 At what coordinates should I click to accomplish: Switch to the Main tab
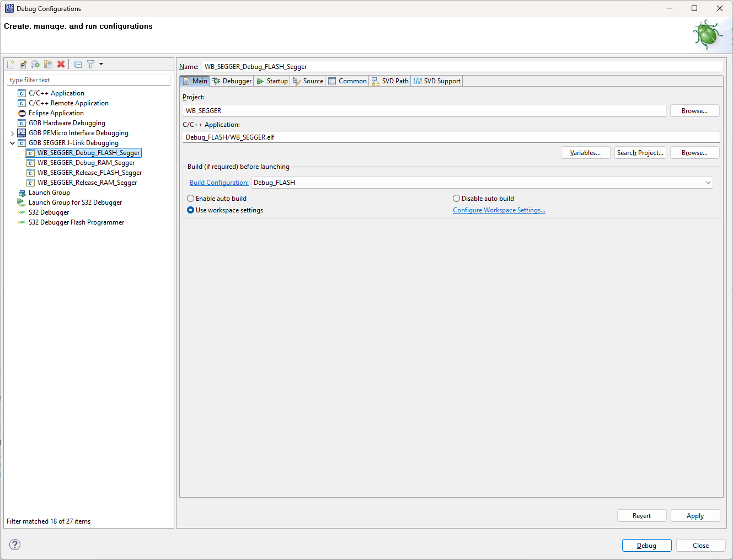[x=195, y=81]
